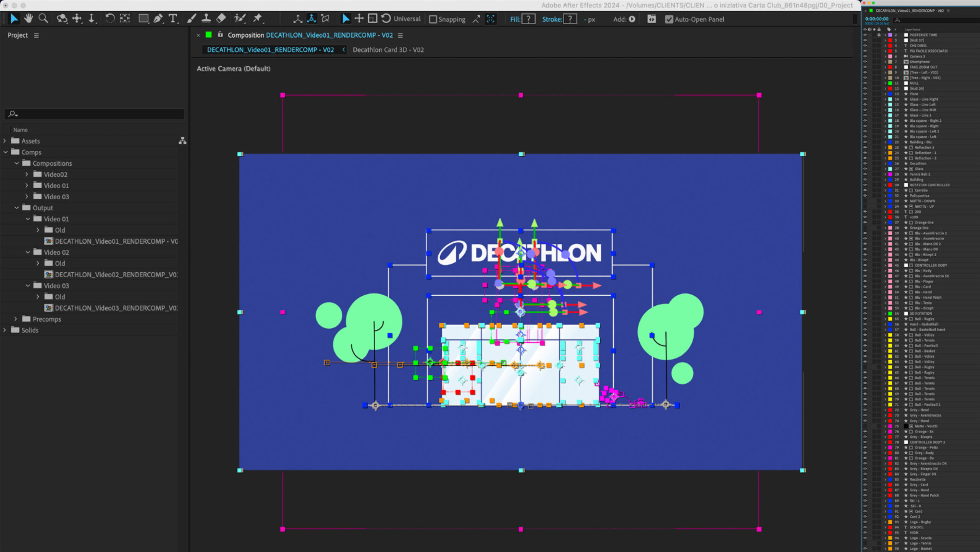
Task: Select the Pan camera tool
Action: (x=77, y=19)
